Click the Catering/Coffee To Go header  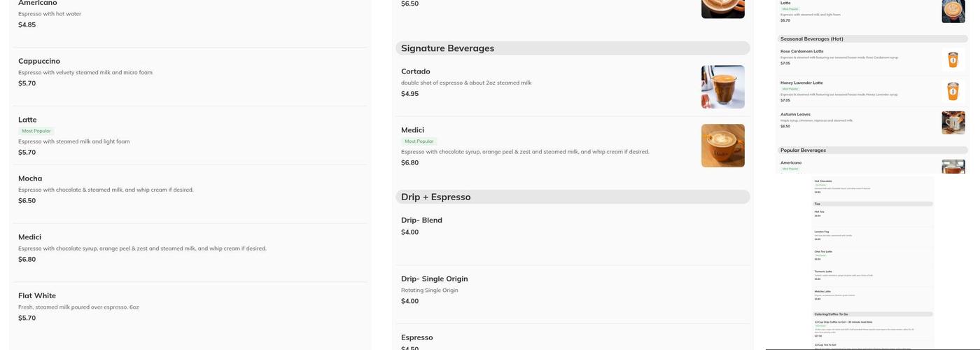point(831,314)
